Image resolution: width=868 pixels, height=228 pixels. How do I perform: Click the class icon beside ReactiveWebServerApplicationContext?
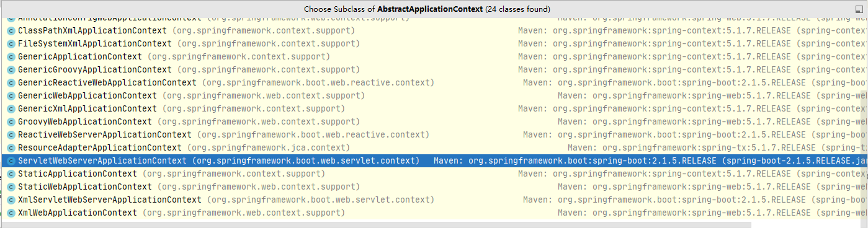click(x=11, y=134)
